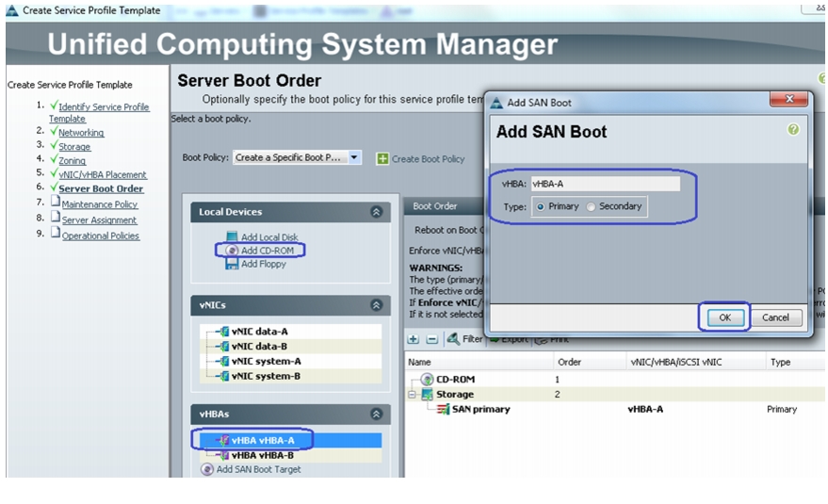Click the SAN primary icon

point(443,409)
